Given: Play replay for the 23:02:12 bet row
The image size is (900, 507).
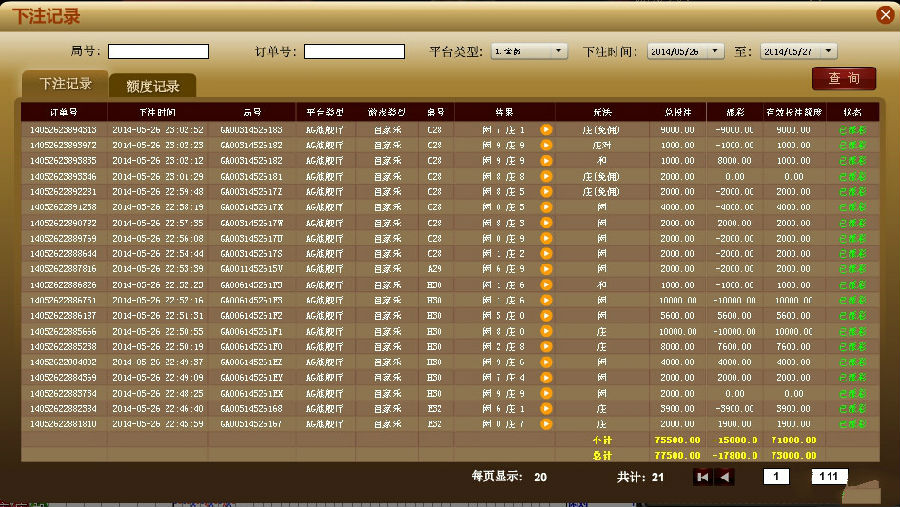Looking at the screenshot, I should (546, 161).
